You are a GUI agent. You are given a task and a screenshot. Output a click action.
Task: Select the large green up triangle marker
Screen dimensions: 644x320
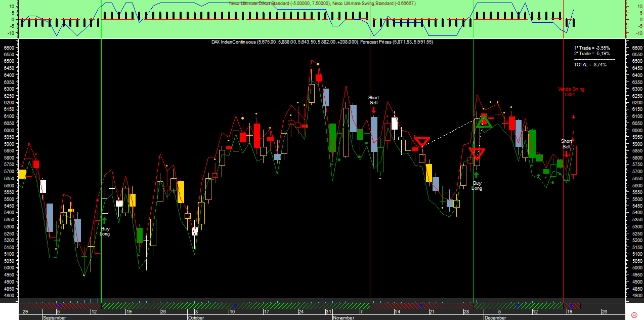coord(484,121)
